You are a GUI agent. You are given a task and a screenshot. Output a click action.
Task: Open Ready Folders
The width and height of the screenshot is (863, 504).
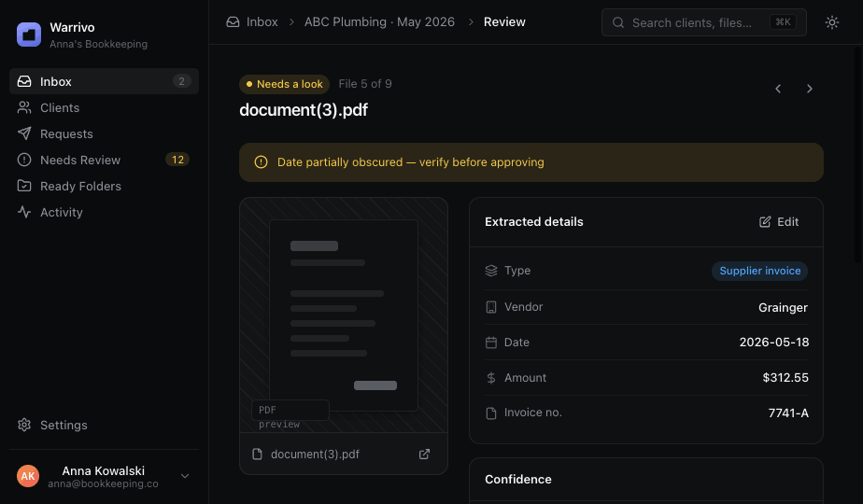(104, 186)
